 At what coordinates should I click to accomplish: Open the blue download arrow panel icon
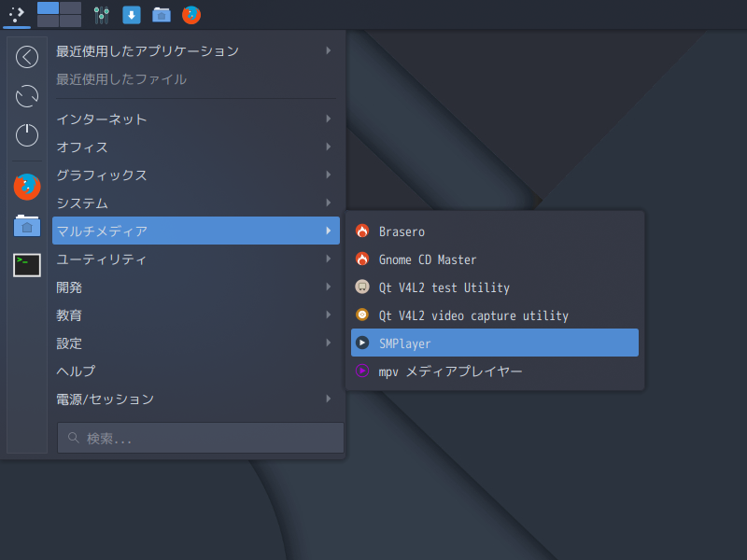(x=132, y=15)
